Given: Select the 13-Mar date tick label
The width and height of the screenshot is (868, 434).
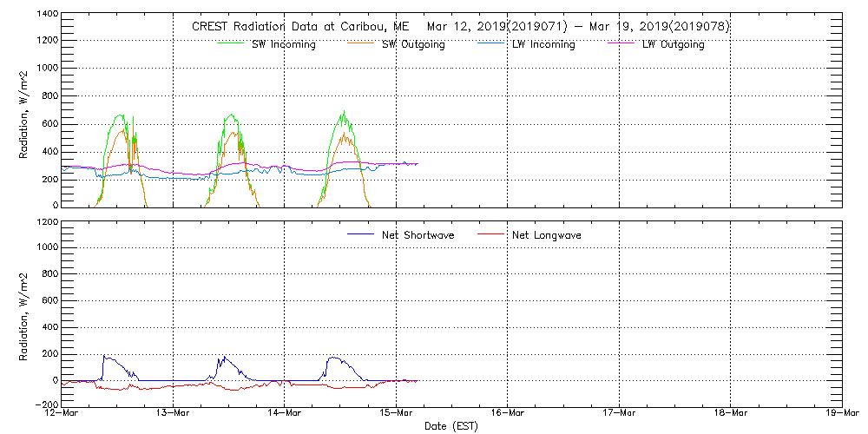Looking at the screenshot, I should click(173, 414).
